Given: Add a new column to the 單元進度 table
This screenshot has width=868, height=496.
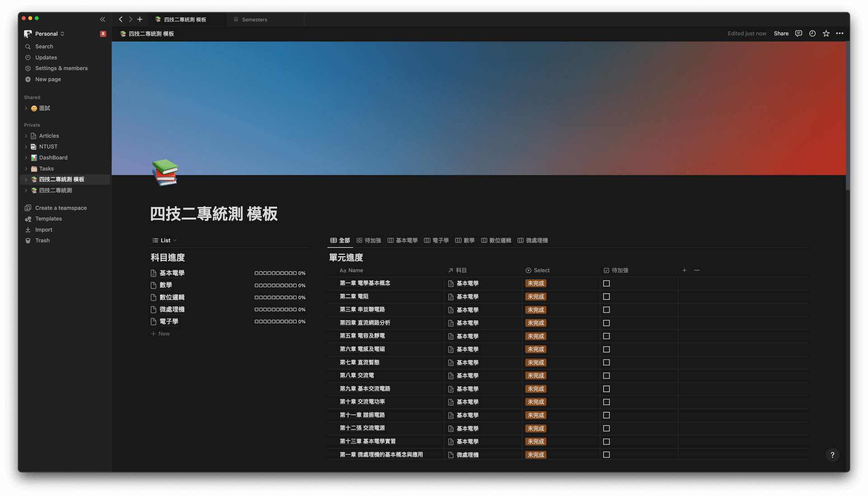Looking at the screenshot, I should pyautogui.click(x=684, y=270).
